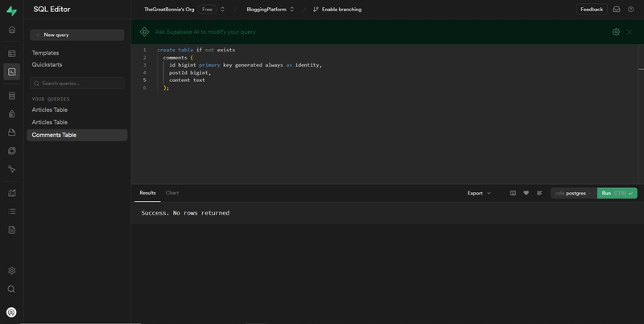Click the 'create table if not exists' line
This screenshot has height=324, width=644.
[x=196, y=50]
